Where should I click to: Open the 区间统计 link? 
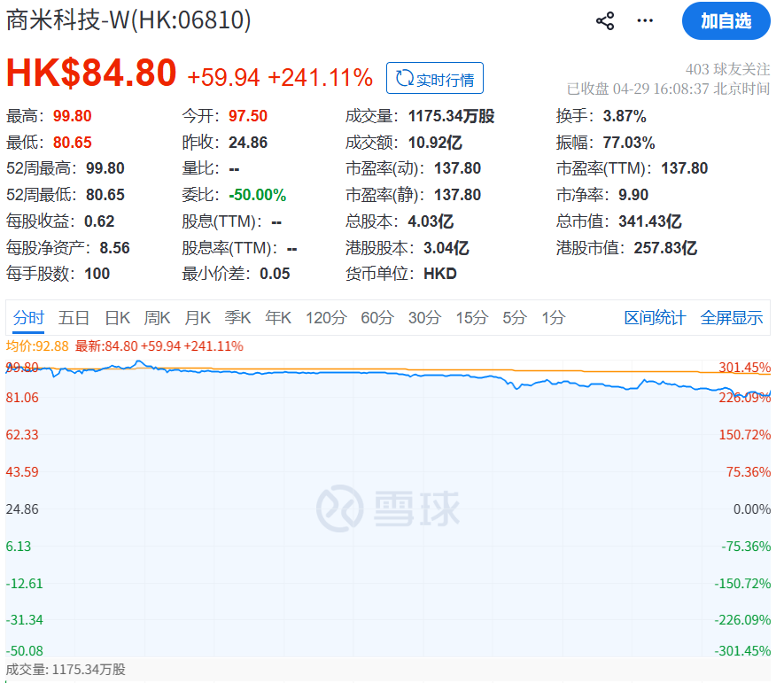pos(655,318)
